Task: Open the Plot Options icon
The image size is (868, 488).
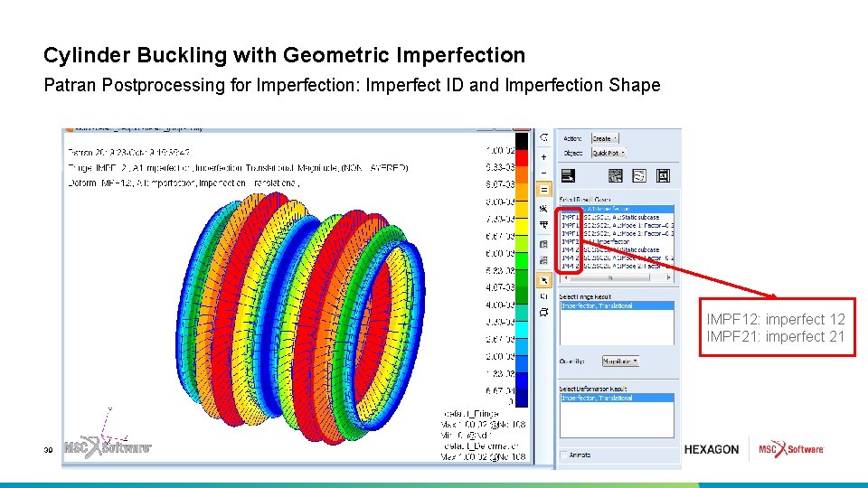Action: [663, 176]
